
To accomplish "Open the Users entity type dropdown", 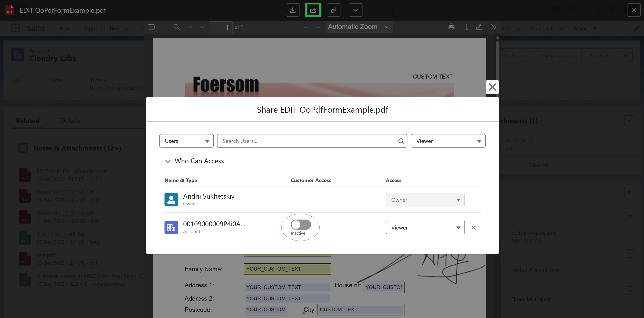I will coord(186,141).
